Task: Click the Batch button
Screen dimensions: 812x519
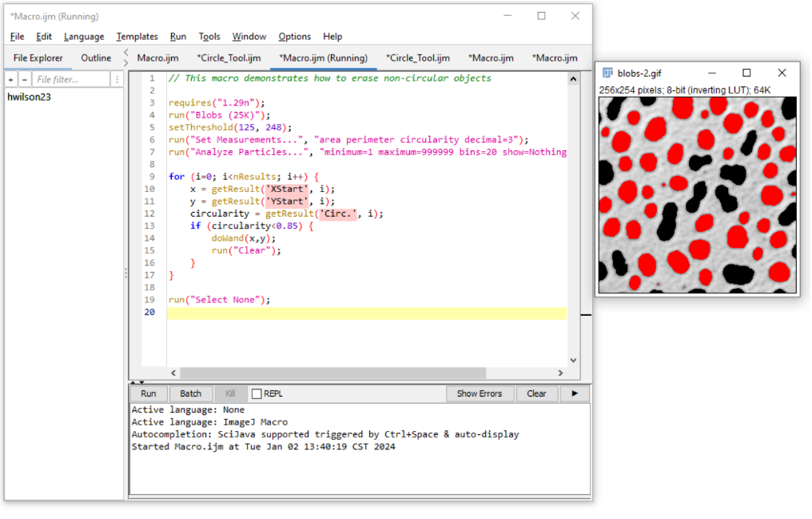Action: pos(190,393)
